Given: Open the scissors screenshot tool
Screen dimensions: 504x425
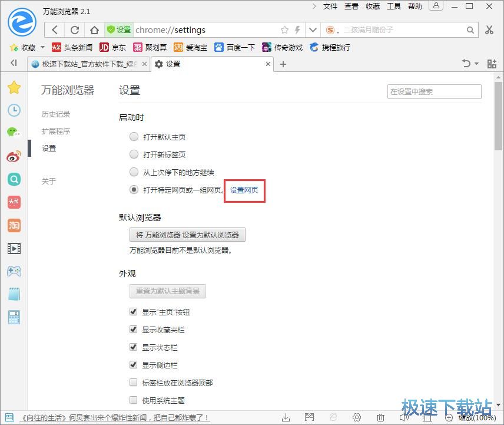Looking at the screenshot, I should 489,30.
